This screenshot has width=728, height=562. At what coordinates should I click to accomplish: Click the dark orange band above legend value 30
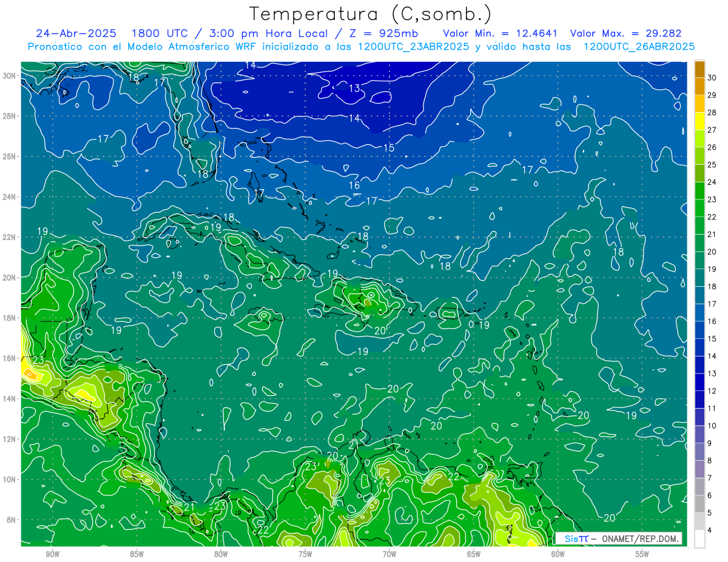click(x=699, y=69)
